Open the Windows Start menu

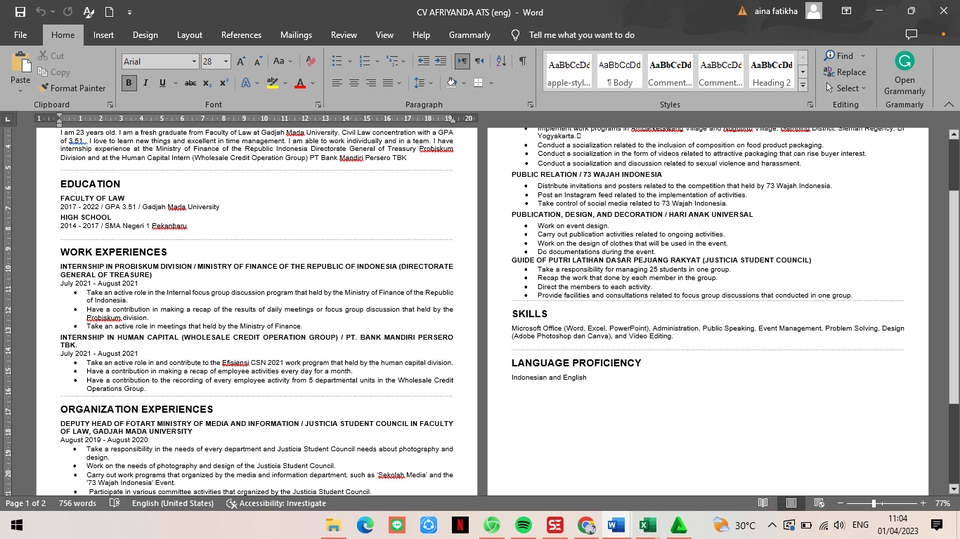(x=17, y=525)
